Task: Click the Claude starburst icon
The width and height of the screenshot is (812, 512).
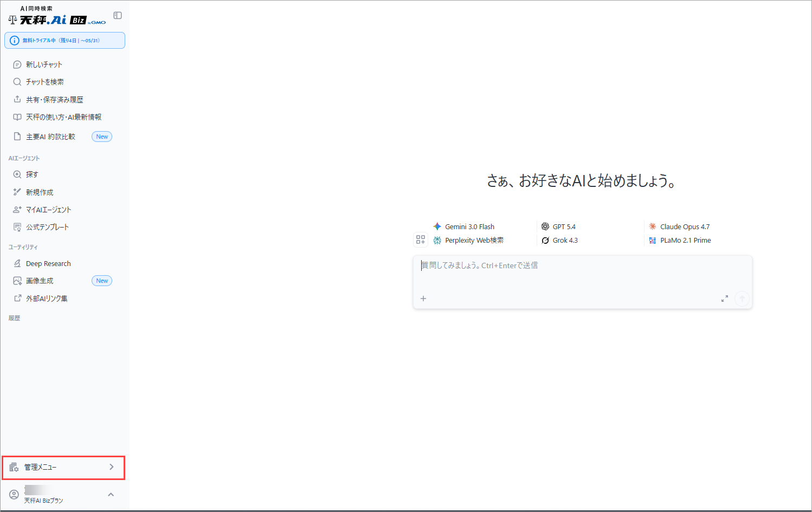Action: point(653,226)
